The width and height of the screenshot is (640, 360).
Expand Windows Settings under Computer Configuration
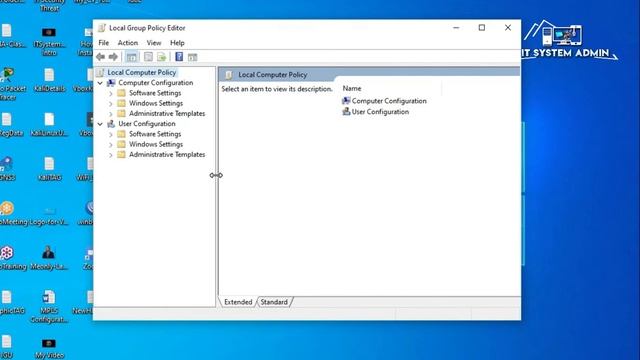pos(111,103)
